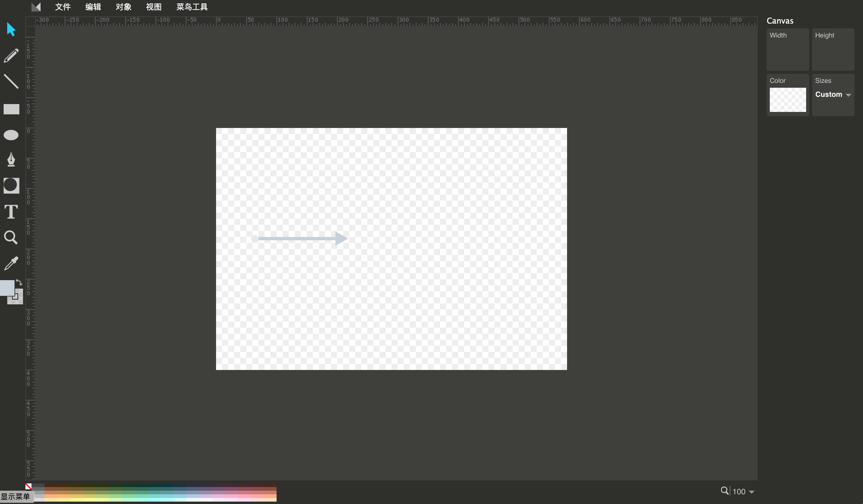
Task: Select the Rectangle tool
Action: pos(11,109)
